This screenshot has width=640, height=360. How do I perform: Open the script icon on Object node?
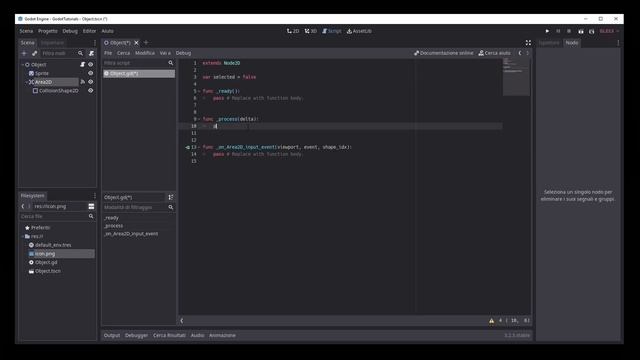[82, 64]
